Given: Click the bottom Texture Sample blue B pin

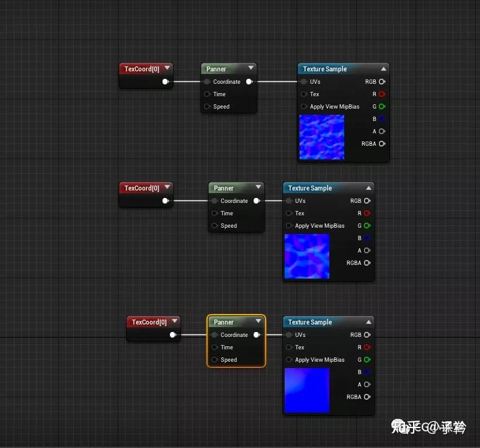Looking at the screenshot, I should point(367,372).
